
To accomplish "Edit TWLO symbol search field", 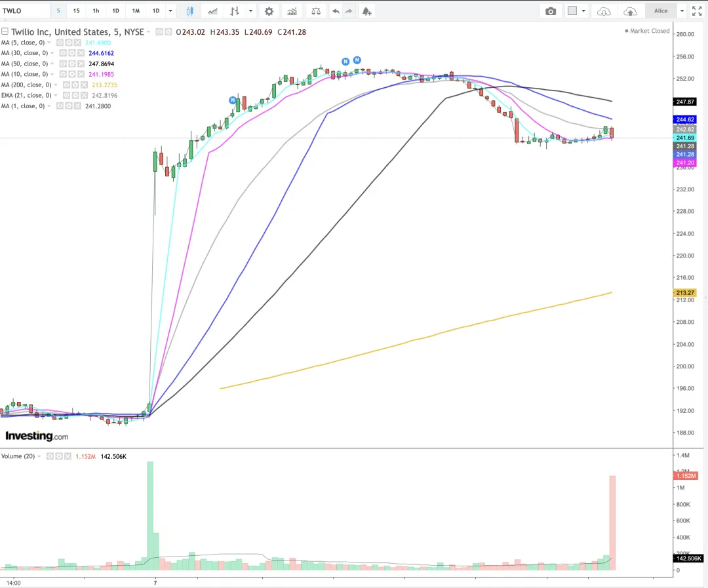I will pyautogui.click(x=25, y=11).
